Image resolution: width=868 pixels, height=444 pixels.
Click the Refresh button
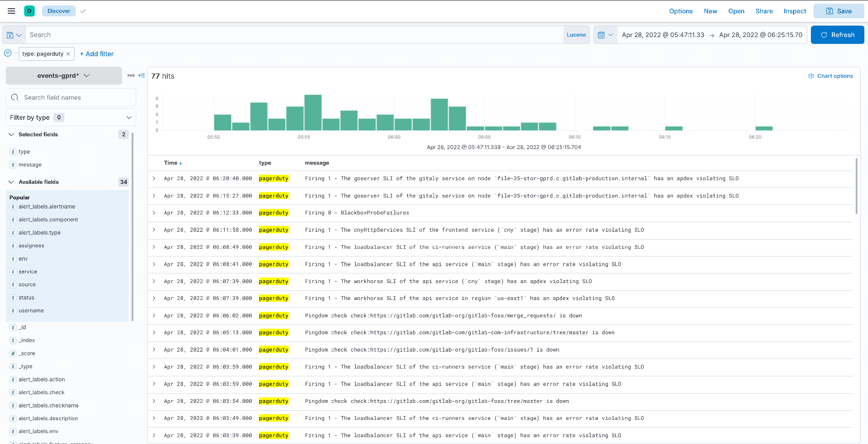(837, 34)
